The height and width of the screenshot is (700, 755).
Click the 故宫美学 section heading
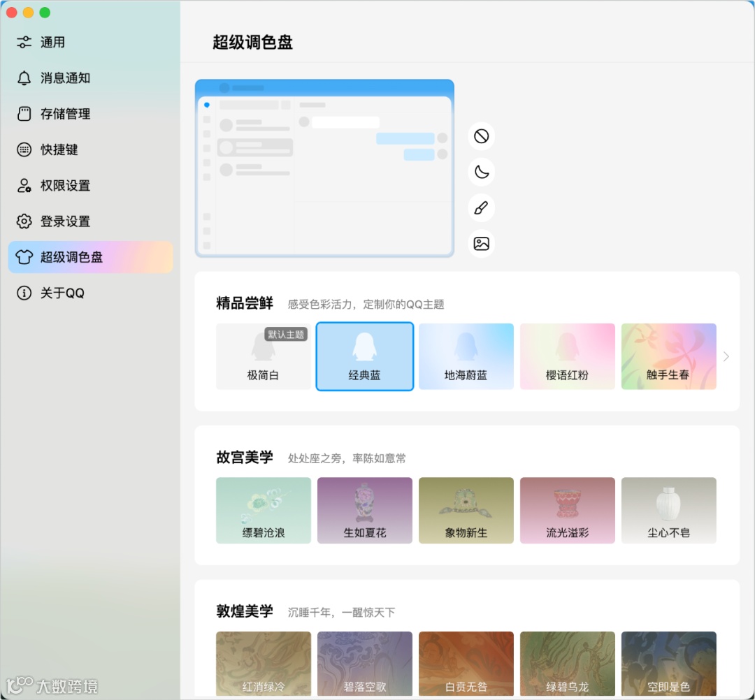point(245,458)
